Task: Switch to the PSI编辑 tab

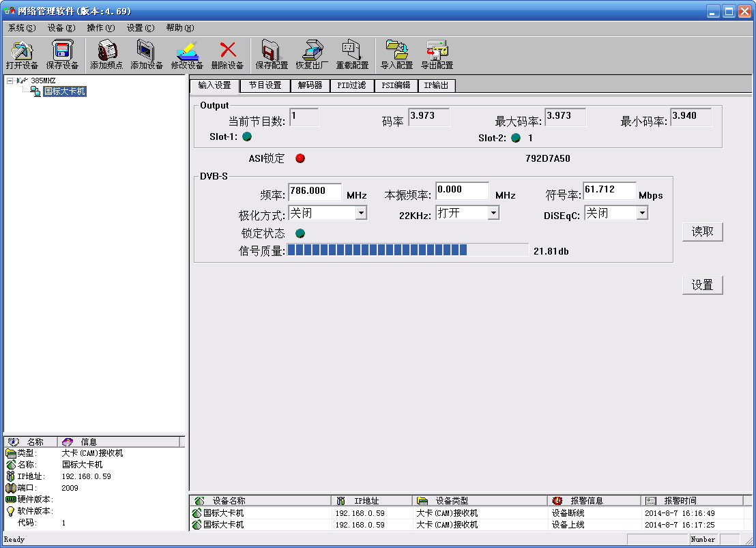Action: (396, 85)
